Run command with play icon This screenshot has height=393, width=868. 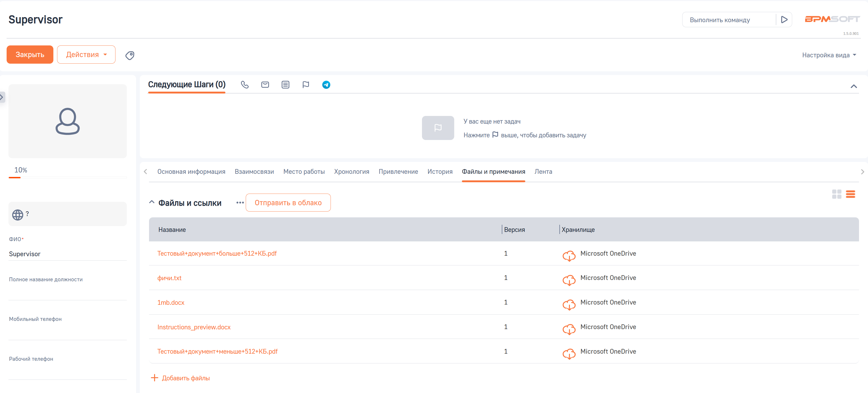784,20
